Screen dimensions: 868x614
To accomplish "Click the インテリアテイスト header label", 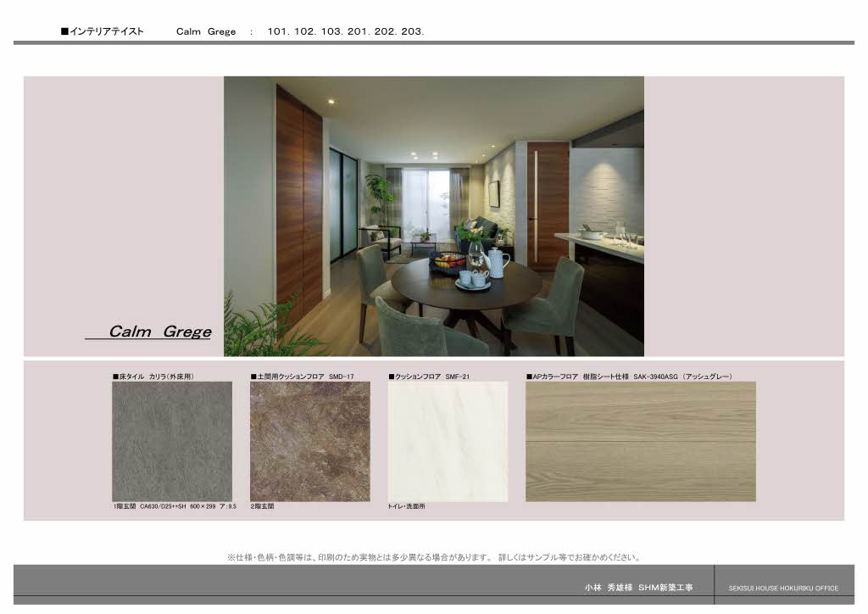I will [103, 31].
